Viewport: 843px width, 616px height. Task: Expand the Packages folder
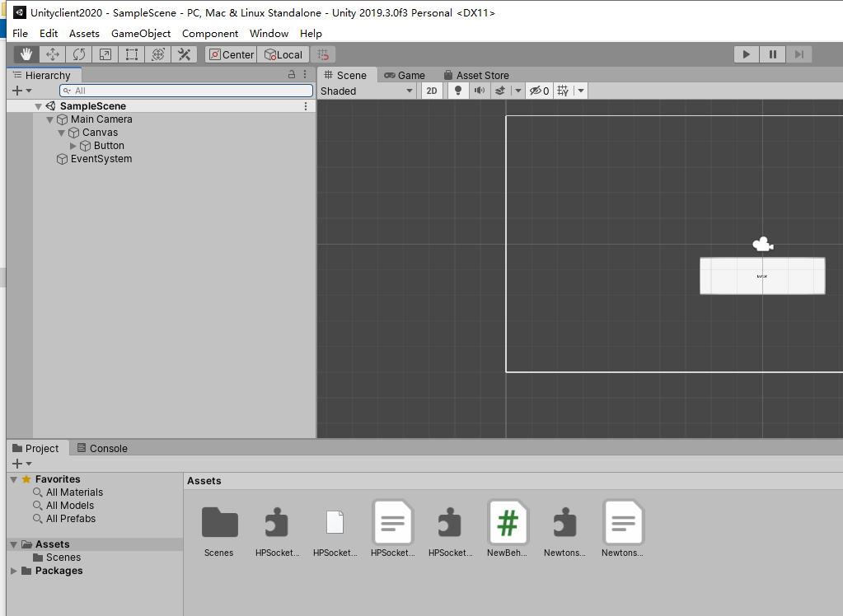(14, 571)
